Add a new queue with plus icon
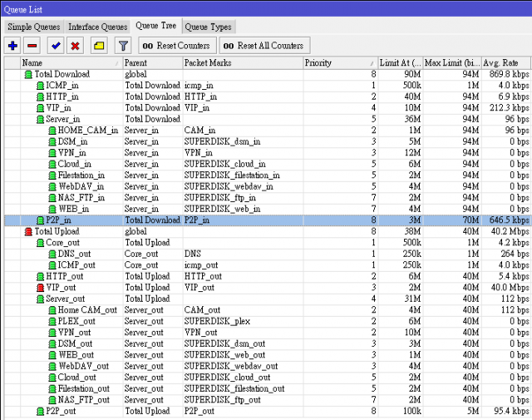This screenshot has width=532, height=420. 13,46
